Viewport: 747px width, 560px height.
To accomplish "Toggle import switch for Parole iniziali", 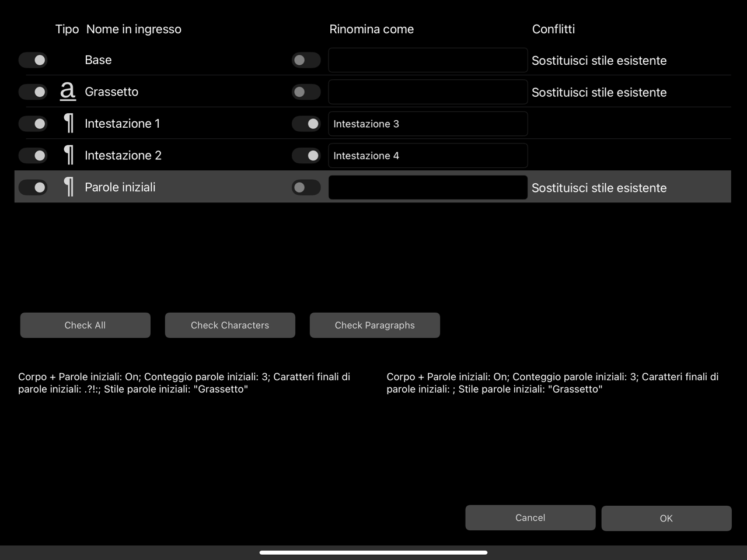I will 33,187.
